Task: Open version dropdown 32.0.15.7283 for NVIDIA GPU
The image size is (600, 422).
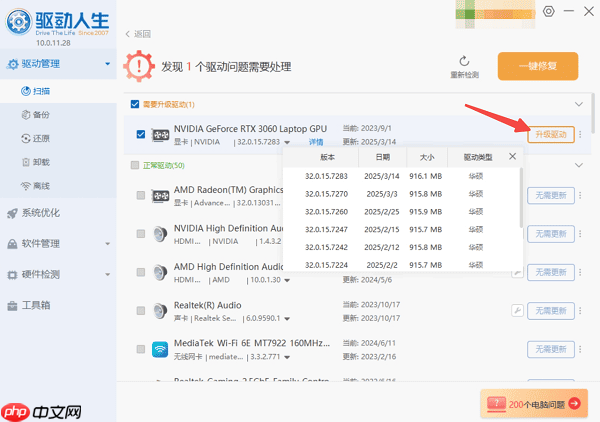Action: pyautogui.click(x=287, y=143)
